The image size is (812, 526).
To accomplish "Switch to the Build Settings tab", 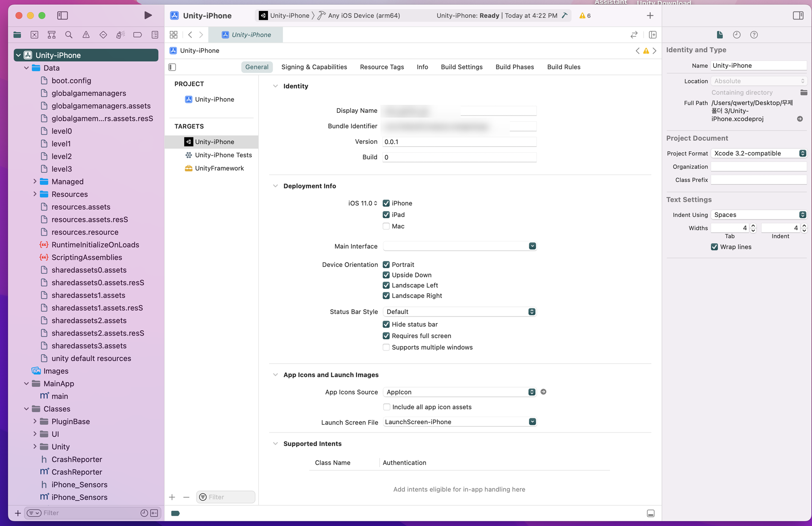I will 461,67.
